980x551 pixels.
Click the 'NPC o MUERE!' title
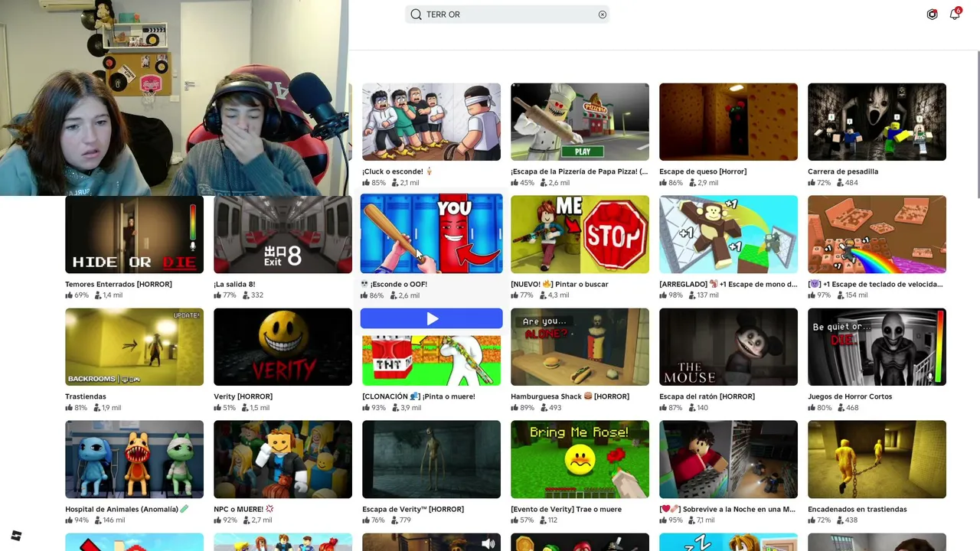click(243, 509)
